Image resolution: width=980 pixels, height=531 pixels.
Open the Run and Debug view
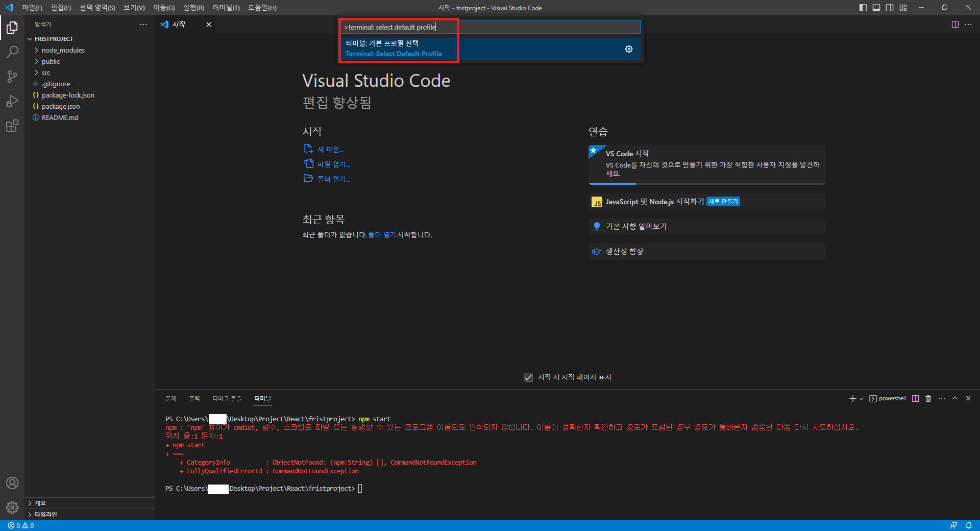point(12,101)
